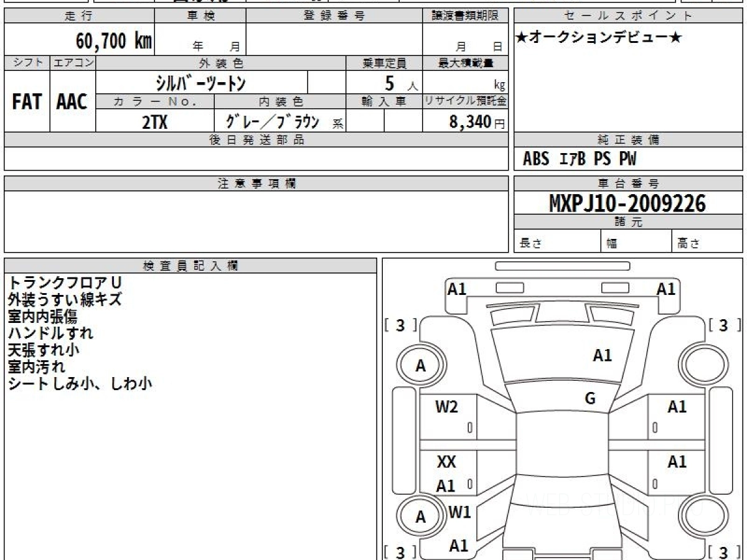This screenshot has height=560, width=747.
Task: Click the 内装色 header
Action: (x=280, y=101)
